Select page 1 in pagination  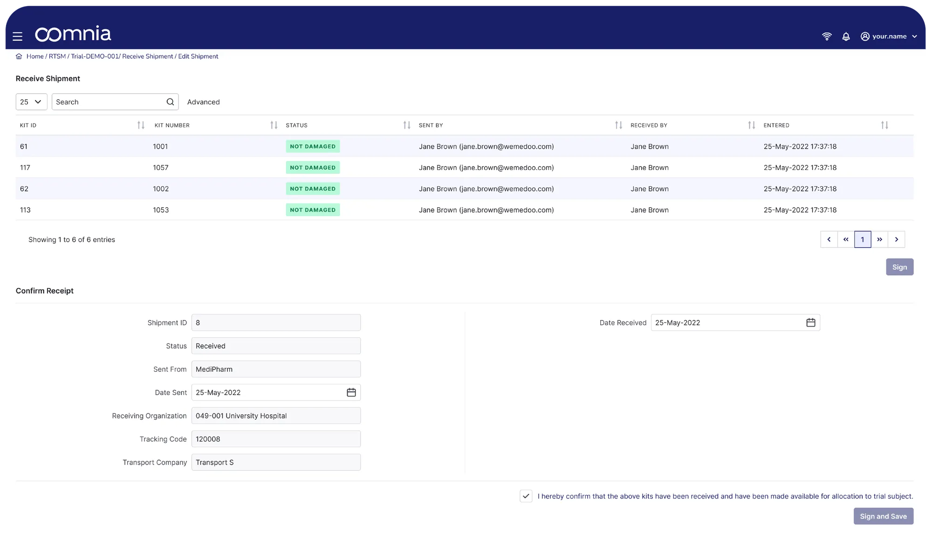[862, 239]
